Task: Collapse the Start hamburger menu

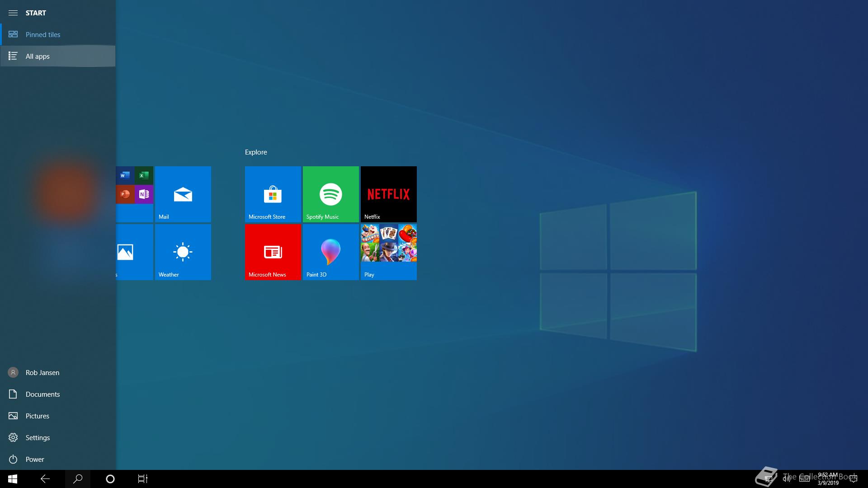Action: (13, 13)
